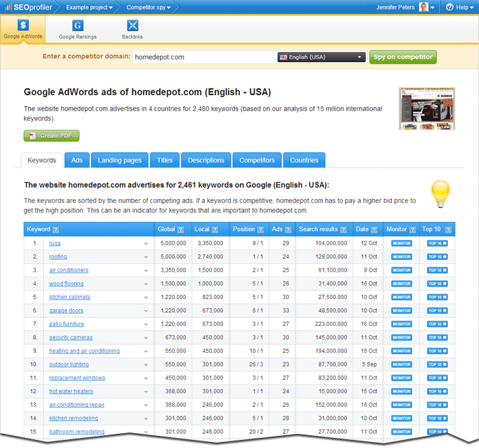Open the garage doors keyword link

pyautogui.click(x=66, y=310)
